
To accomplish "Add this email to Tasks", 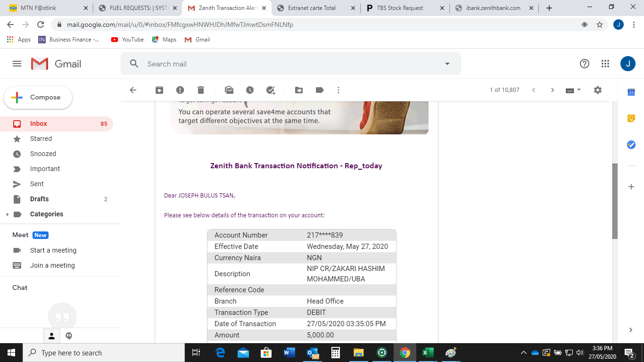I will point(271,90).
